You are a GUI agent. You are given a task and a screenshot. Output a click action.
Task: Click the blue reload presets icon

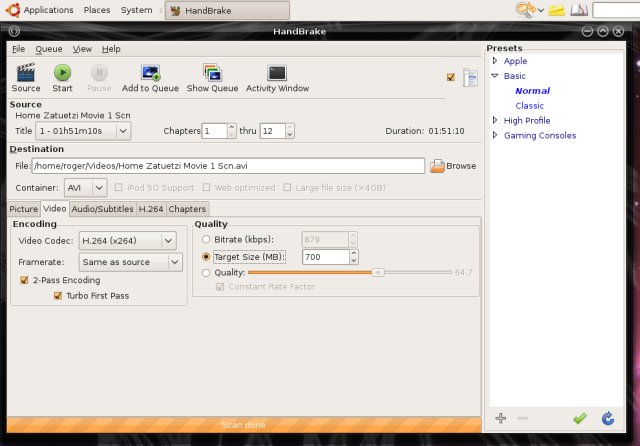[x=607, y=418]
